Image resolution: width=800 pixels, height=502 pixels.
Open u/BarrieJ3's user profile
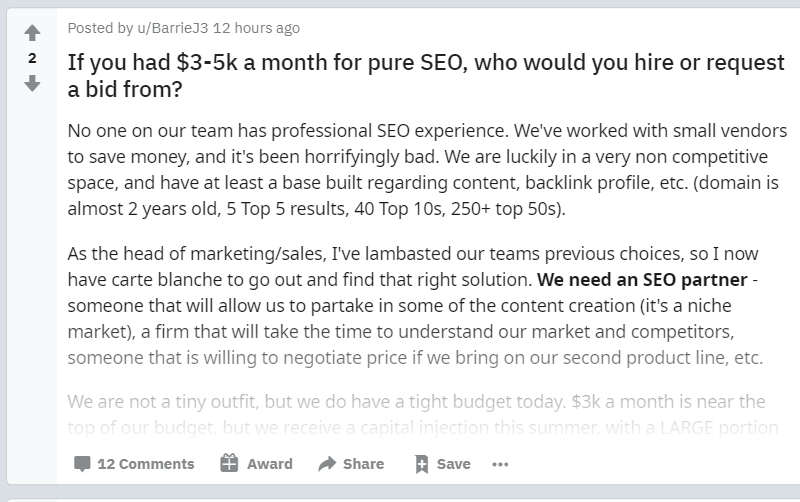pyautogui.click(x=155, y=28)
